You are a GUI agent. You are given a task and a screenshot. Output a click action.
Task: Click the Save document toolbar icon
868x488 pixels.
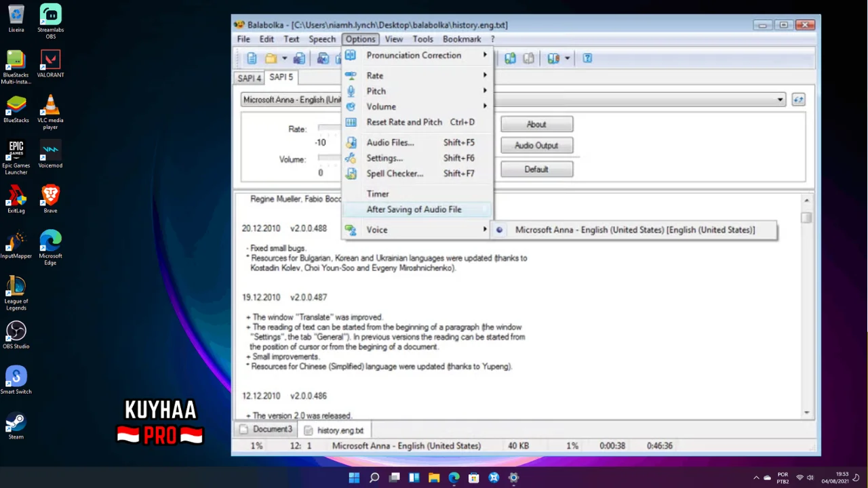[299, 58]
